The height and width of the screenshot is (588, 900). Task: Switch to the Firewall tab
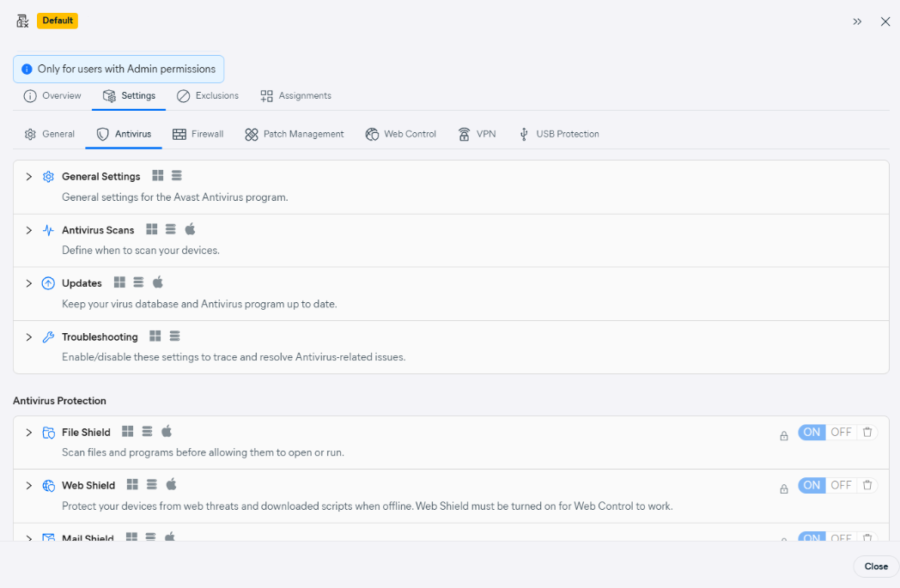(198, 134)
